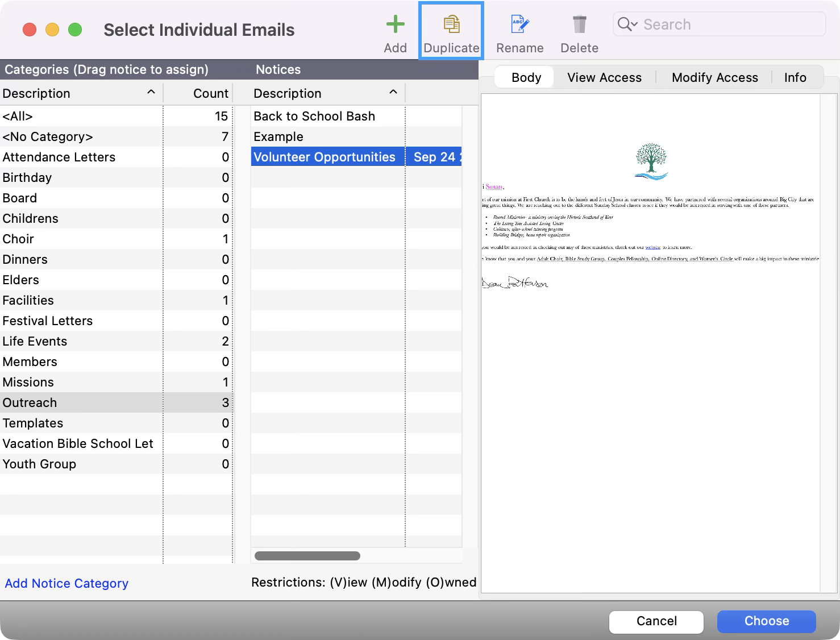This screenshot has width=840, height=640.
Task: Open the View Access tab
Action: coord(604,77)
